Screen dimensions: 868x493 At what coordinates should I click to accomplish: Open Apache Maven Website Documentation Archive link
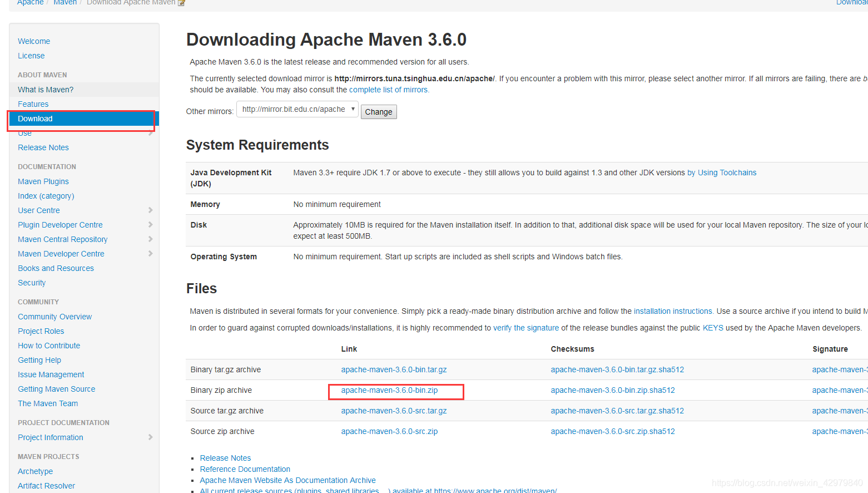288,480
